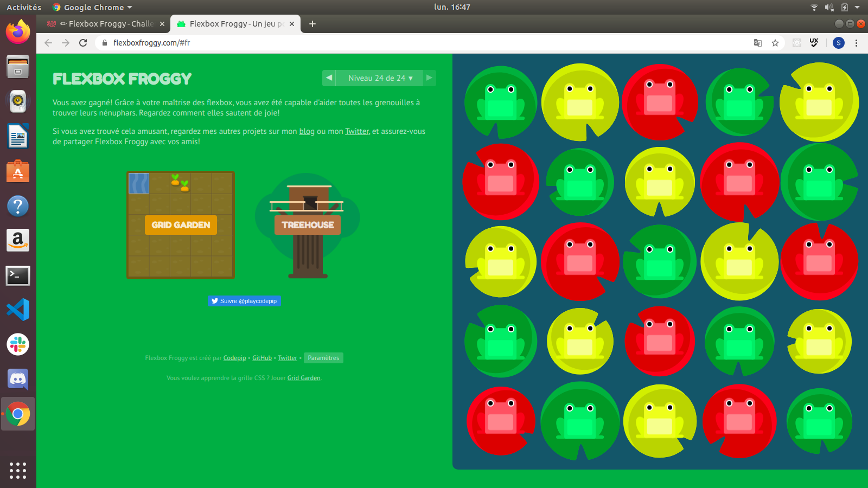
Task: Open a new browser tab
Action: (312, 24)
